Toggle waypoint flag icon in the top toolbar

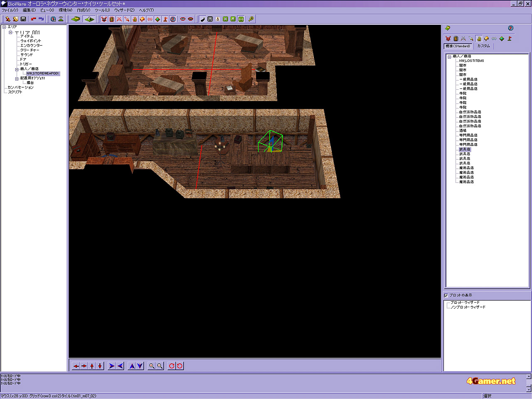tap(165, 19)
